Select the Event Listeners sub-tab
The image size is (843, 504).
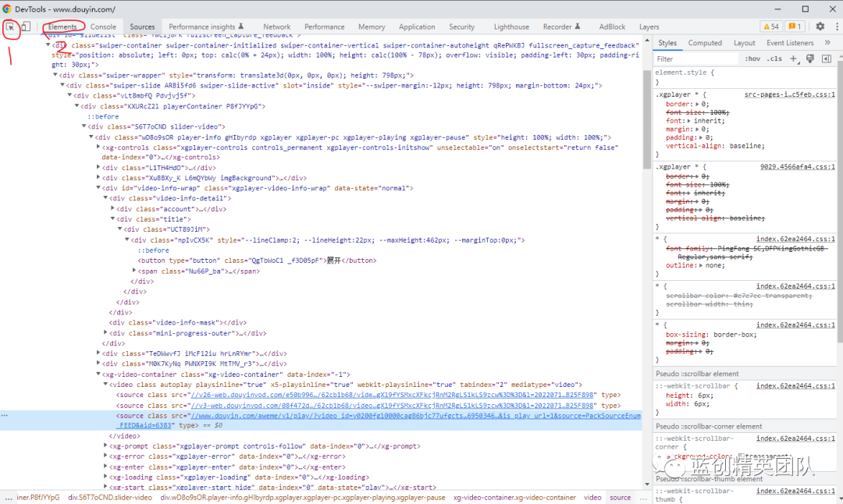tap(790, 42)
